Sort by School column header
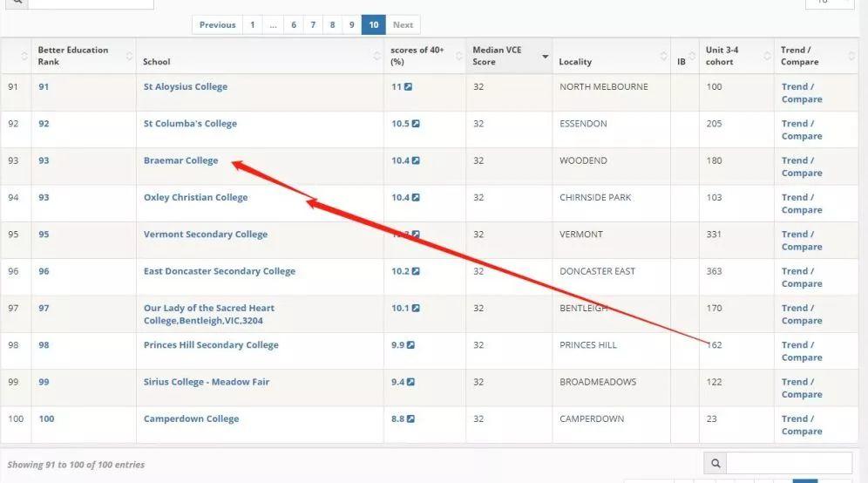The width and height of the screenshot is (868, 483). pyautogui.click(x=260, y=56)
